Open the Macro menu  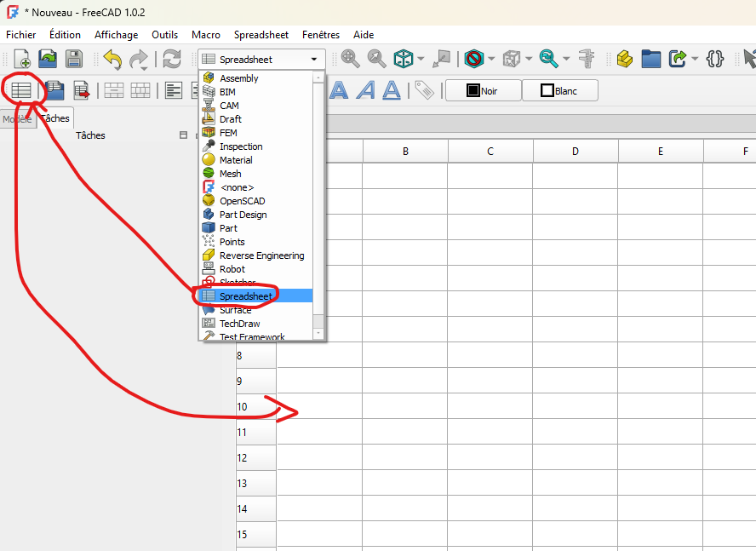pyautogui.click(x=206, y=35)
